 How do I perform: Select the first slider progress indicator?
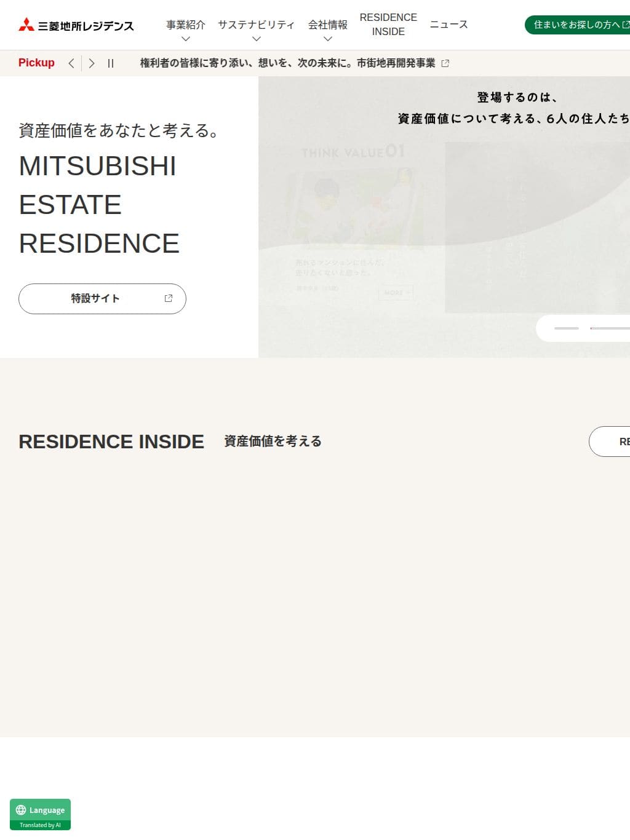point(567,328)
